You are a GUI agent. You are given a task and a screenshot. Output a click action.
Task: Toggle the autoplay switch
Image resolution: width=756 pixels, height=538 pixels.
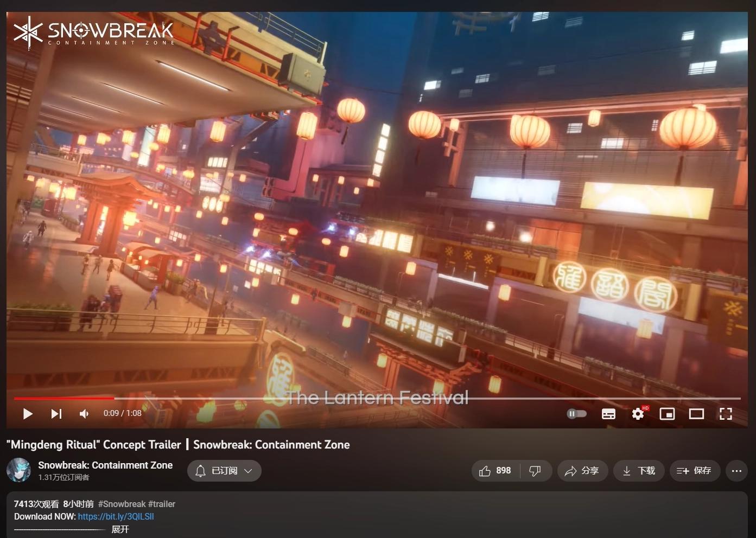click(577, 414)
